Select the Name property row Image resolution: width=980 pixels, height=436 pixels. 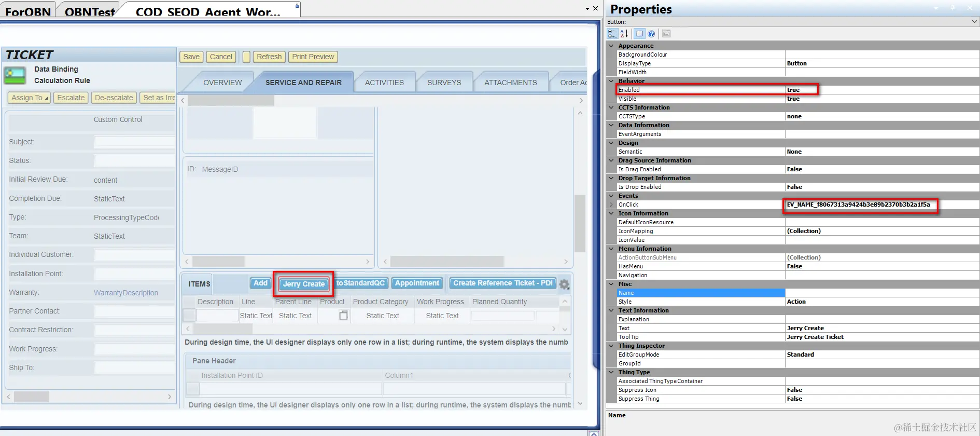pos(797,293)
